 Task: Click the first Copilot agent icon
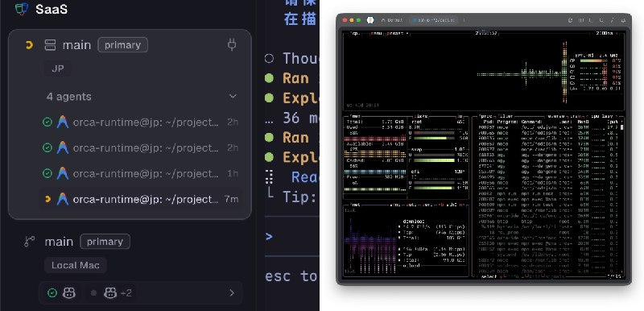click(69, 293)
